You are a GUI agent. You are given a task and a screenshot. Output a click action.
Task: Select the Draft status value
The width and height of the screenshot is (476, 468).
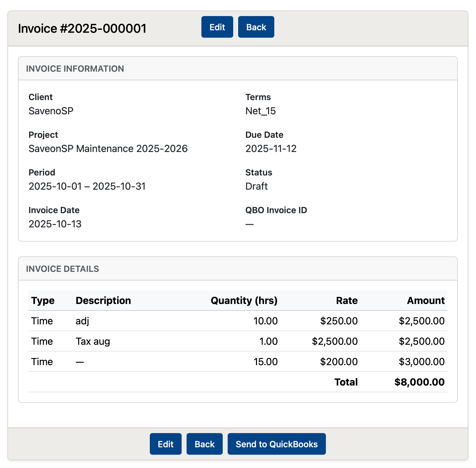[256, 186]
